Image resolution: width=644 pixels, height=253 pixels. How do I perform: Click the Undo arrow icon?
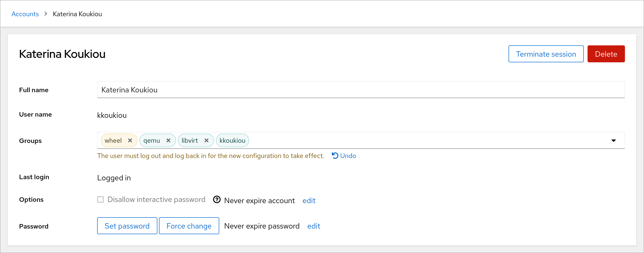(x=335, y=155)
